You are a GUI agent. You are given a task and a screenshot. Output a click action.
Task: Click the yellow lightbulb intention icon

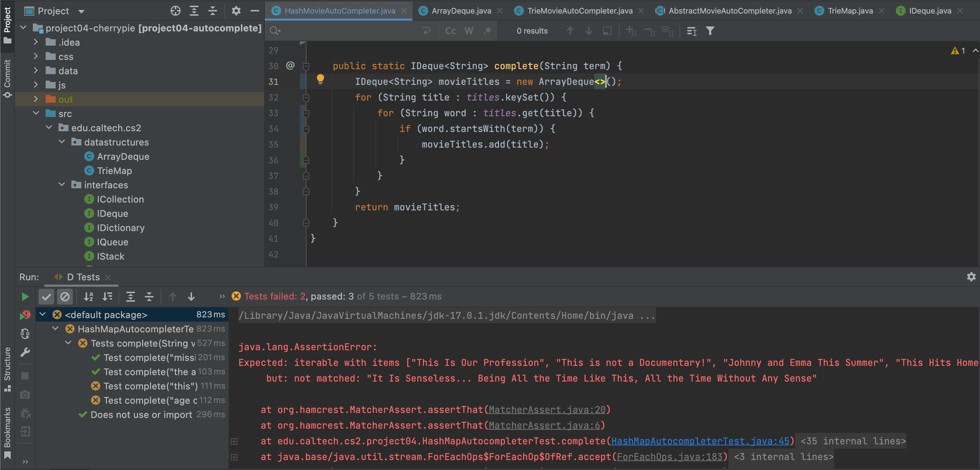point(320,79)
